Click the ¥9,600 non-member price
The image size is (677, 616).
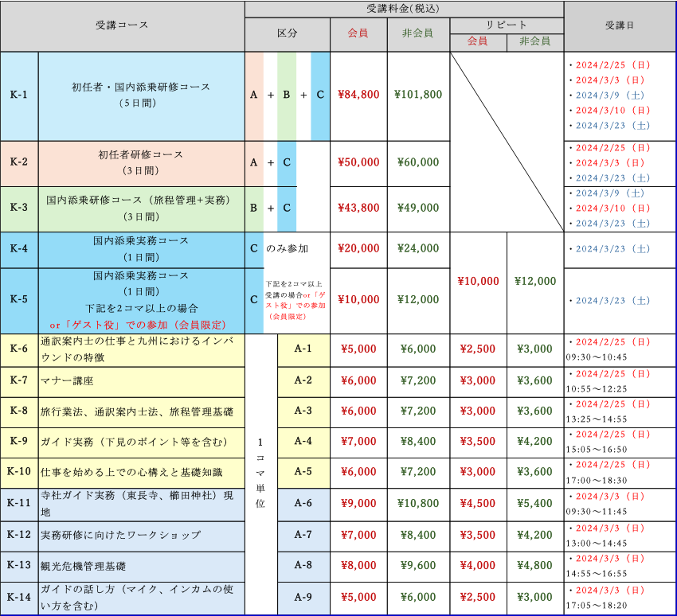coord(418,566)
